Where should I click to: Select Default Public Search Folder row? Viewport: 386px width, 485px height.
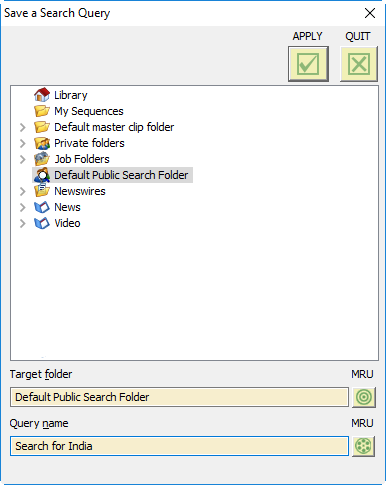(113, 175)
